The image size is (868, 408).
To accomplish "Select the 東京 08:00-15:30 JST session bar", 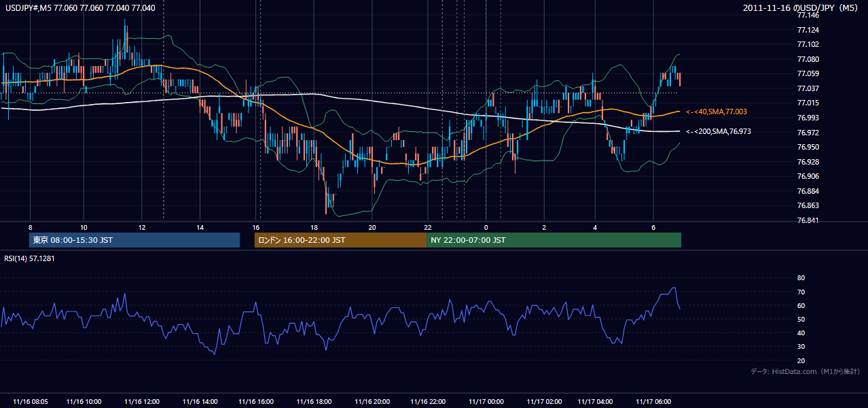I will pos(134,240).
